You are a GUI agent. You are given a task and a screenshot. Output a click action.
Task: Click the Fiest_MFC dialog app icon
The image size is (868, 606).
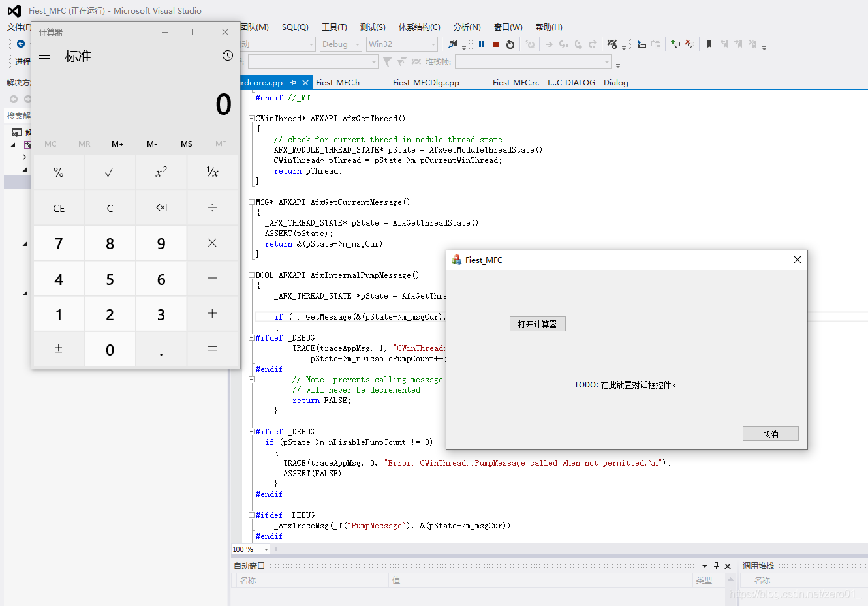tap(457, 260)
